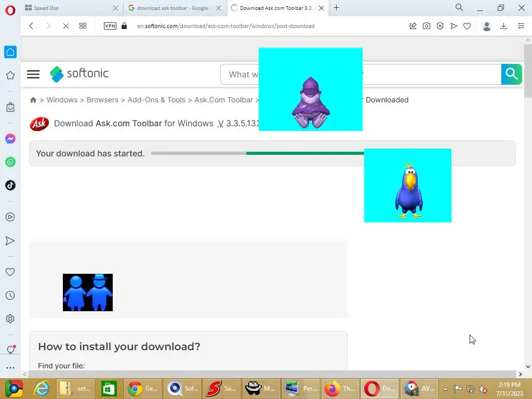Open Messenger in sidebar

(x=10, y=139)
